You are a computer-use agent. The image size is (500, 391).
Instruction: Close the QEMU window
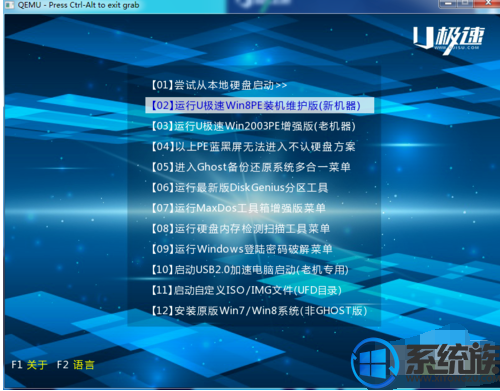(489, 3)
